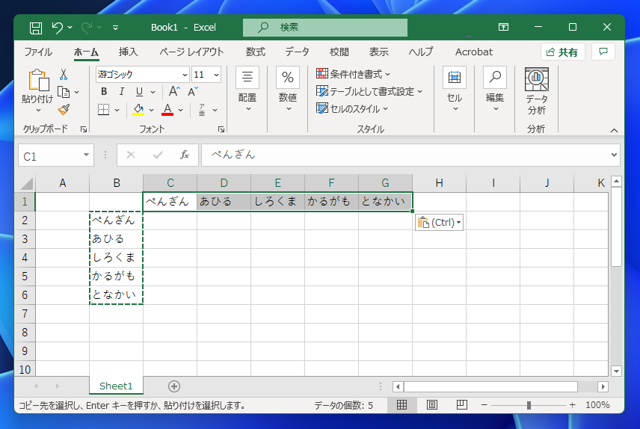Image resolution: width=640 pixels, height=429 pixels.
Task: Open the セル cells group
Action: (454, 90)
